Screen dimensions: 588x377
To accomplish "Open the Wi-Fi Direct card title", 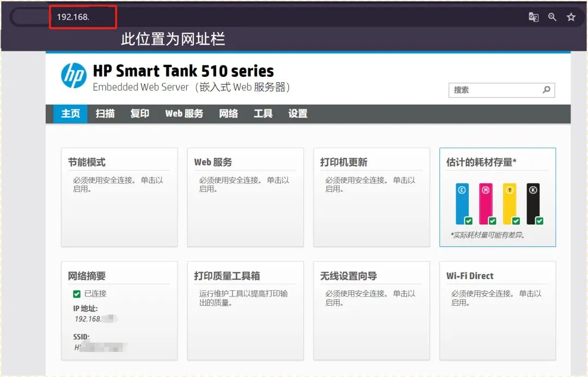I will point(470,276).
